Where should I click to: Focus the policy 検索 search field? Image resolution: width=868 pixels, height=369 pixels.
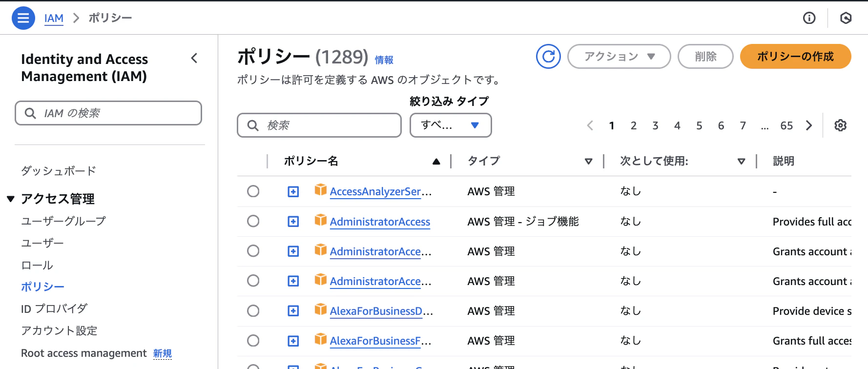(319, 125)
